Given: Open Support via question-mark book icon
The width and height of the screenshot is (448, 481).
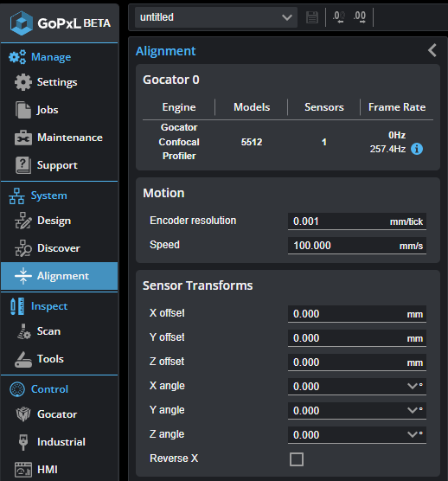Looking at the screenshot, I should 23,165.
